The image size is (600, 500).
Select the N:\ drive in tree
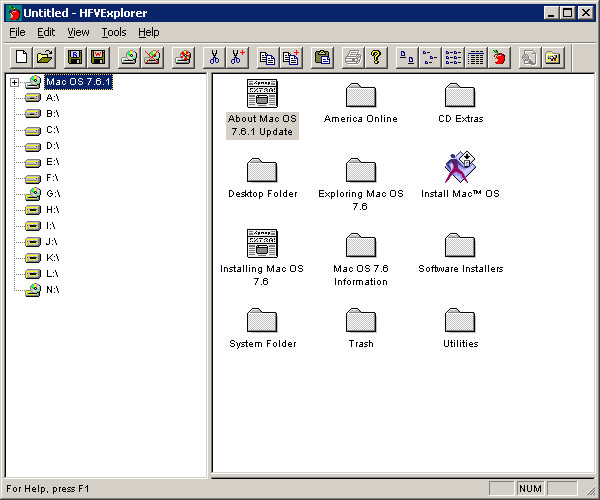click(52, 290)
